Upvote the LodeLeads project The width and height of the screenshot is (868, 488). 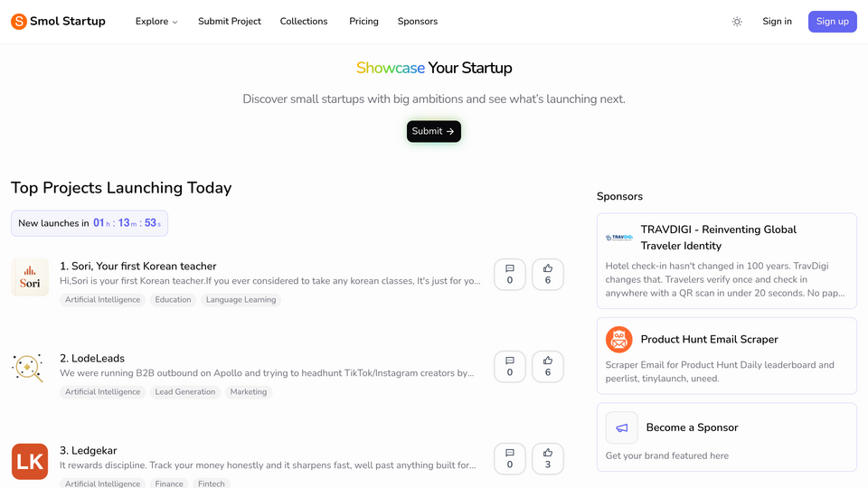548,367
